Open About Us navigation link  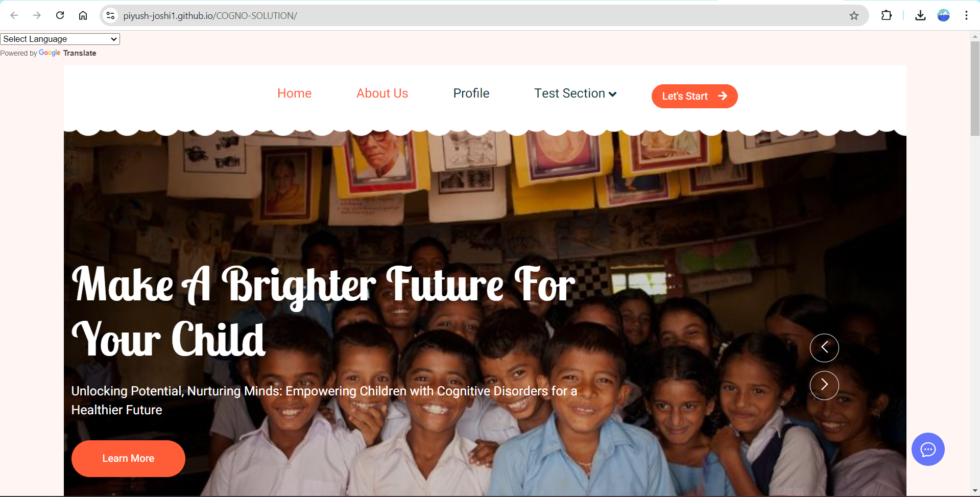(382, 93)
